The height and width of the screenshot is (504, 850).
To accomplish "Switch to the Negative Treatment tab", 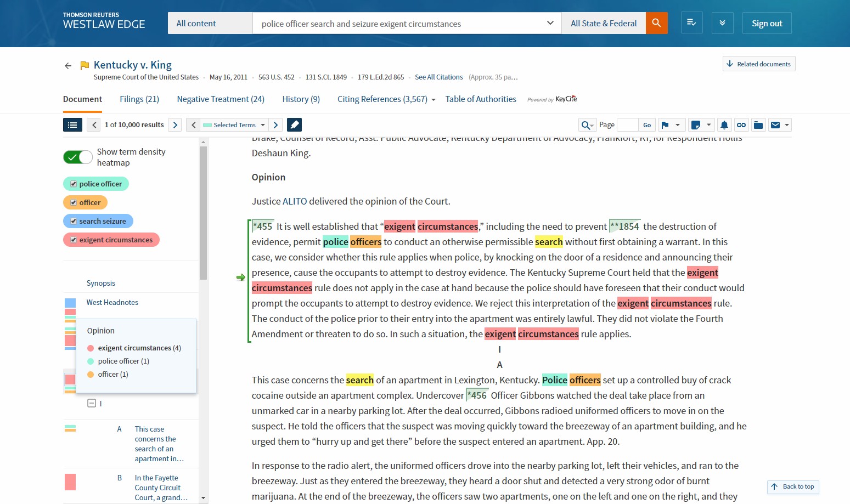I will (x=221, y=99).
